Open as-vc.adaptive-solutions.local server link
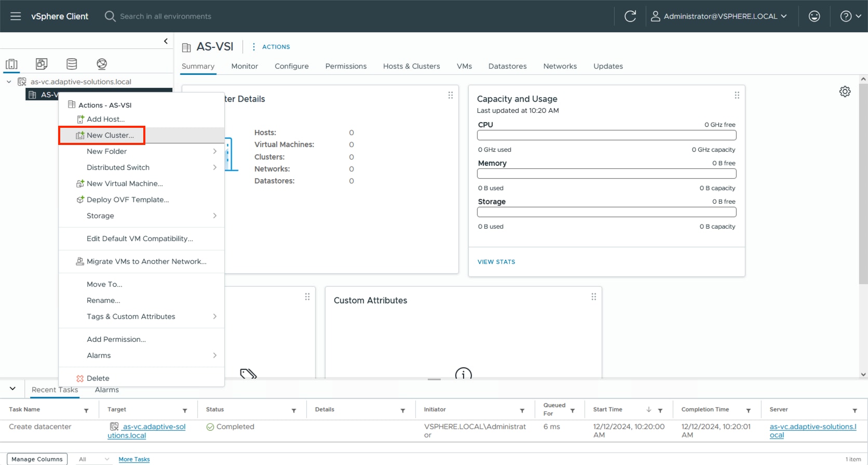This screenshot has width=868, height=465. pos(813,431)
